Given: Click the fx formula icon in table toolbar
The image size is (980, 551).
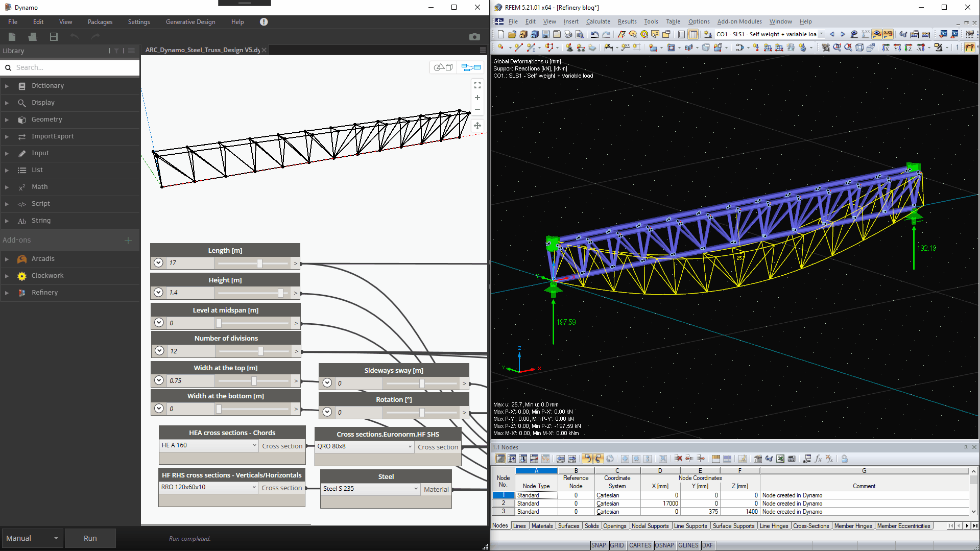Looking at the screenshot, I should [x=818, y=459].
